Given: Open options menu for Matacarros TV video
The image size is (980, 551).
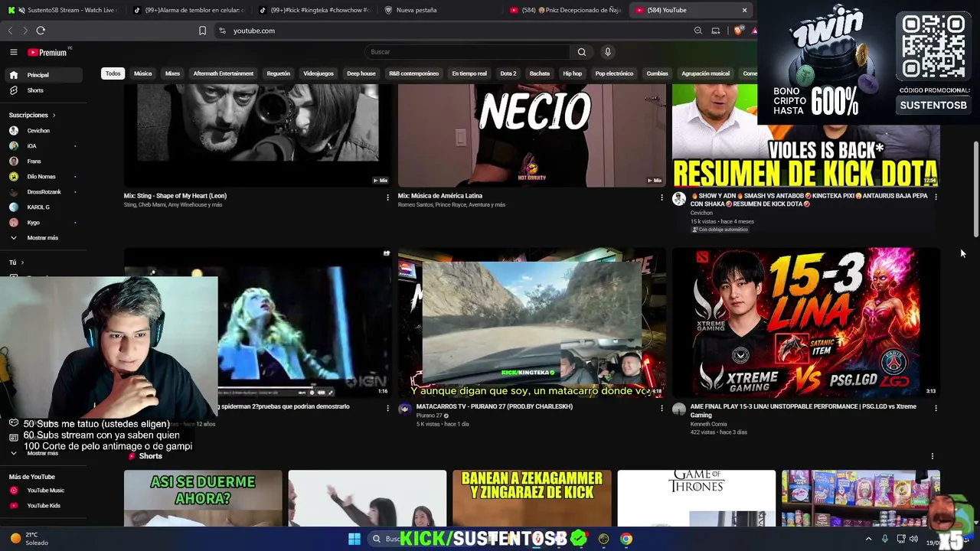Looking at the screenshot, I should (x=661, y=409).
